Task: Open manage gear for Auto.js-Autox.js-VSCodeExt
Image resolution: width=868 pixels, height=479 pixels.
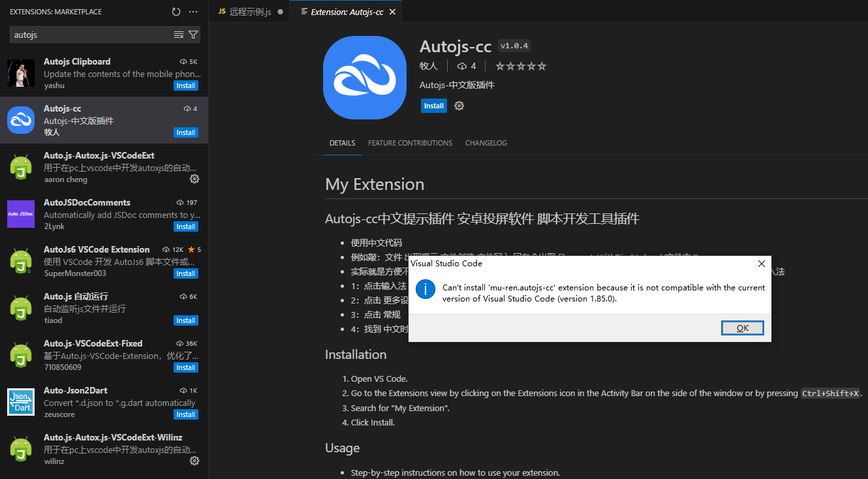Action: pyautogui.click(x=194, y=179)
